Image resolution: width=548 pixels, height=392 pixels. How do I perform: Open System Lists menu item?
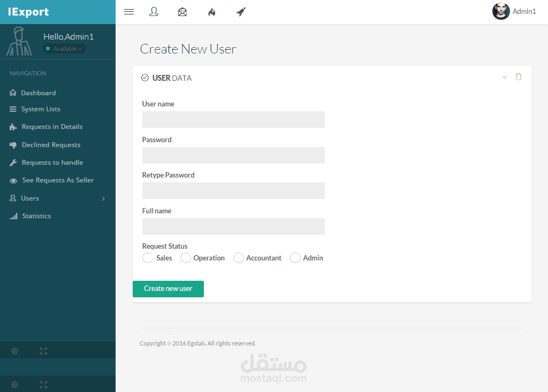coord(41,109)
